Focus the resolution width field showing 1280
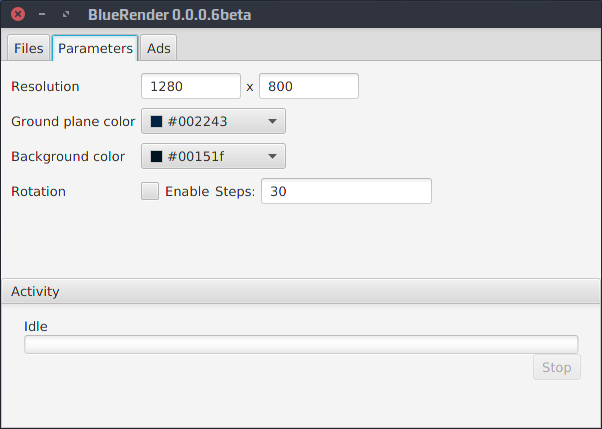 click(x=190, y=86)
